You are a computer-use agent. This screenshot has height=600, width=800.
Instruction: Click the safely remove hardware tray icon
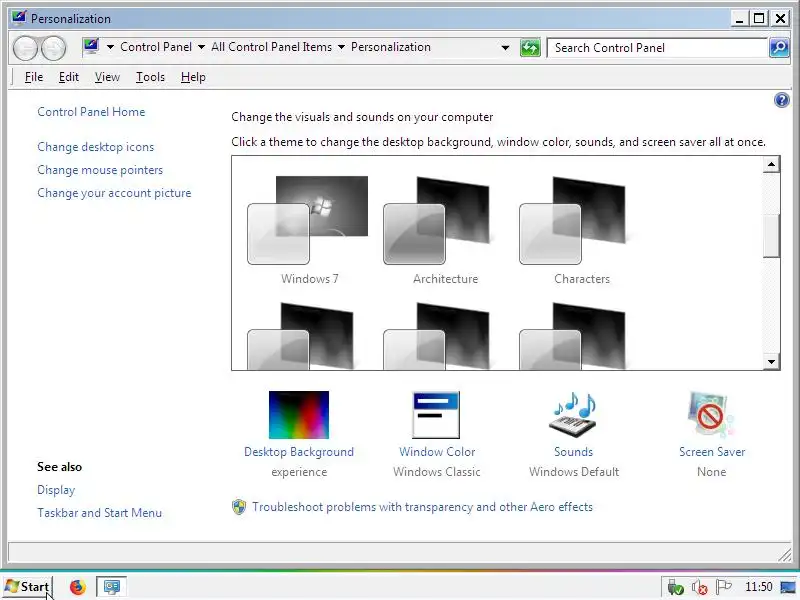(675, 588)
